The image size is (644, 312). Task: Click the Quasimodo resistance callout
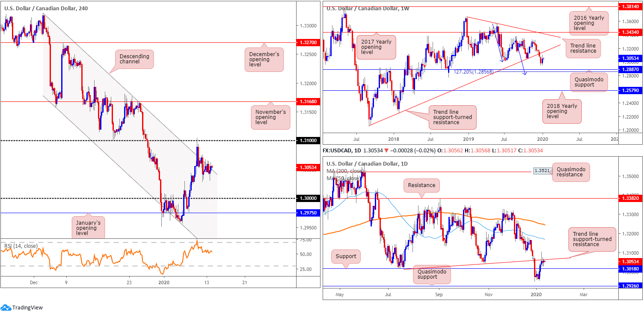tap(571, 171)
